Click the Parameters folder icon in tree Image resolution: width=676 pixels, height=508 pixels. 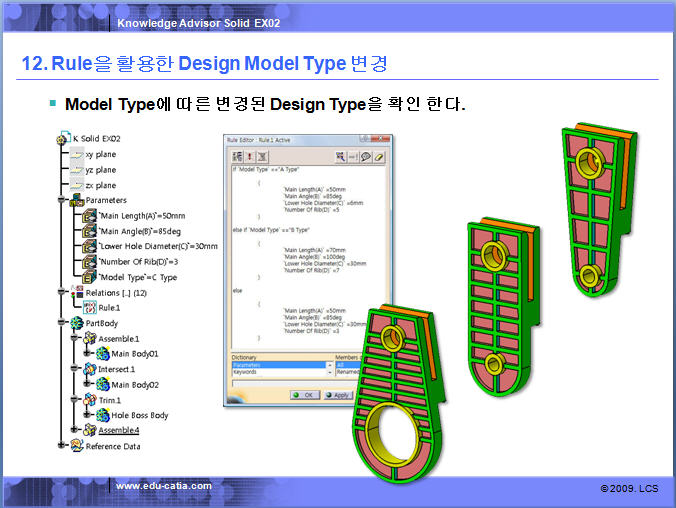pyautogui.click(x=76, y=200)
